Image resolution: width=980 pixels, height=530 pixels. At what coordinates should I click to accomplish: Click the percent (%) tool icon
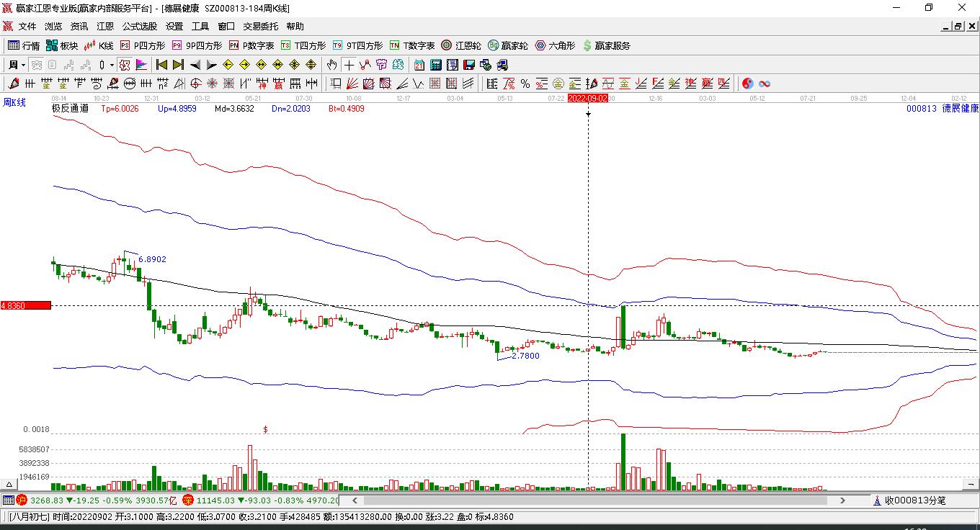tap(525, 84)
